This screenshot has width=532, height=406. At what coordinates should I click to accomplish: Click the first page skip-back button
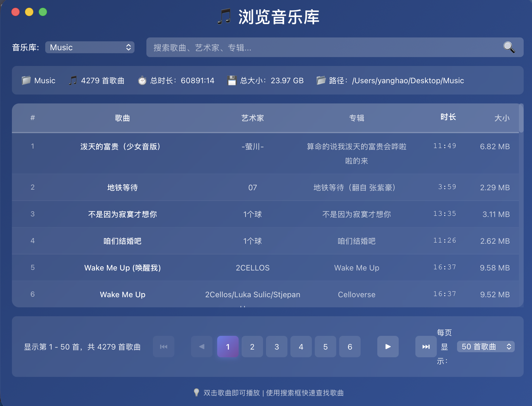(x=163, y=347)
